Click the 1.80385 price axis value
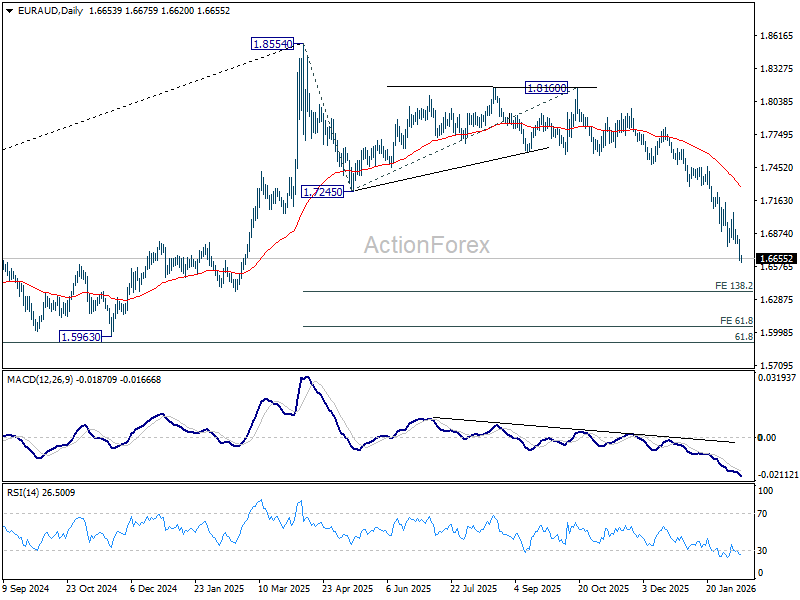Viewport: 800px width, 600px height. (777, 102)
